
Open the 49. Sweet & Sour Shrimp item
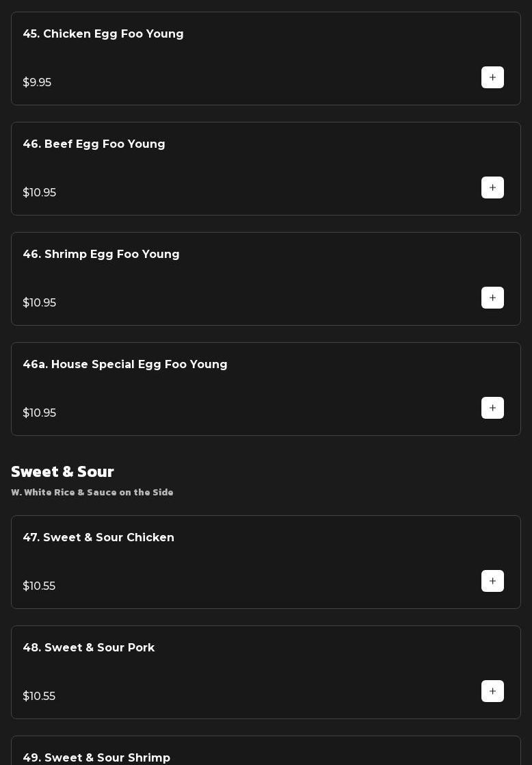click(96, 757)
